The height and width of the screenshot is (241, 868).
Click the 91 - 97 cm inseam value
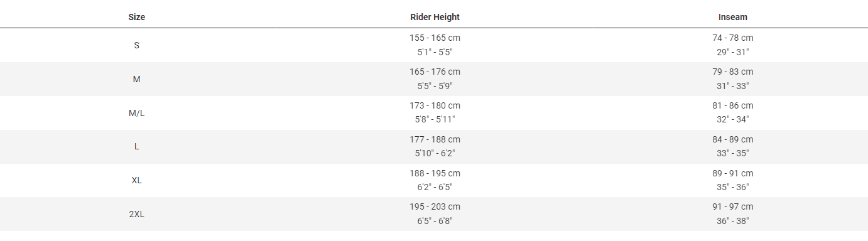coord(732,207)
